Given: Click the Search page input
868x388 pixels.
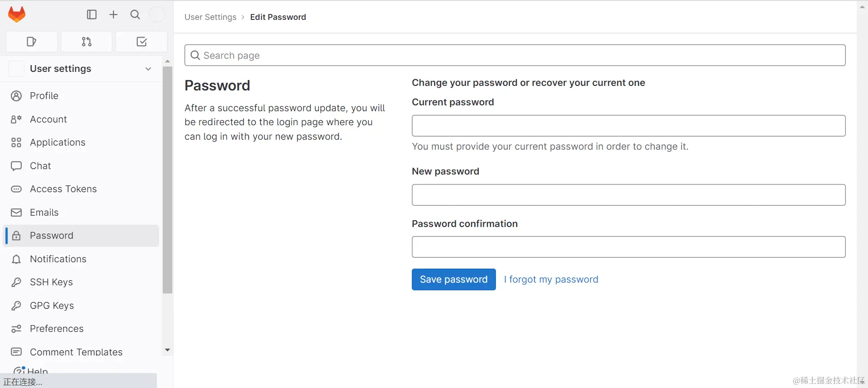Looking at the screenshot, I should pos(515,55).
